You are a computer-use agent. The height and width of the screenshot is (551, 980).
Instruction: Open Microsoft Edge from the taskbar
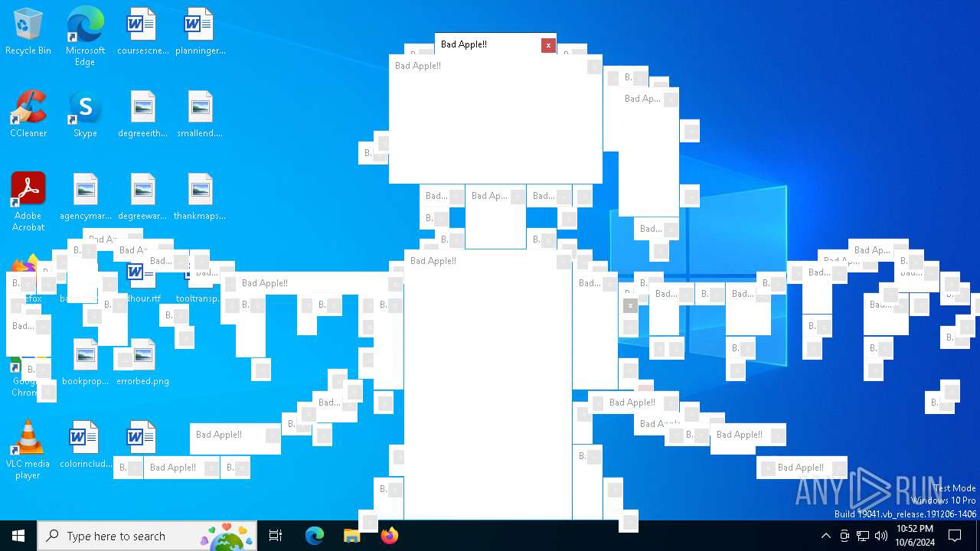pos(315,536)
